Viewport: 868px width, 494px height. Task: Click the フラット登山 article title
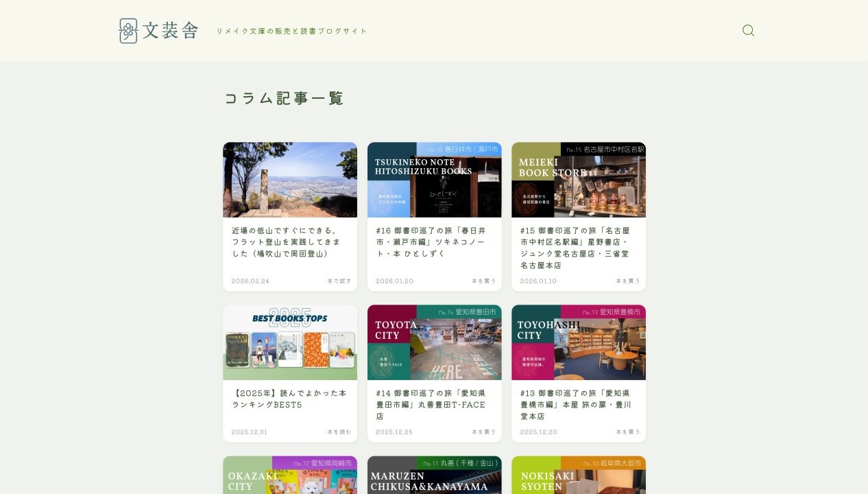coord(286,242)
